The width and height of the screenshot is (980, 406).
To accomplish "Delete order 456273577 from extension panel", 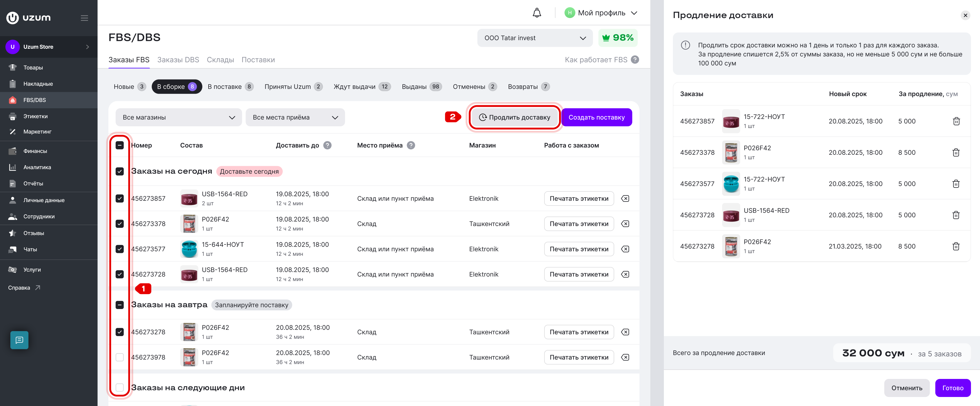I will tap(956, 184).
